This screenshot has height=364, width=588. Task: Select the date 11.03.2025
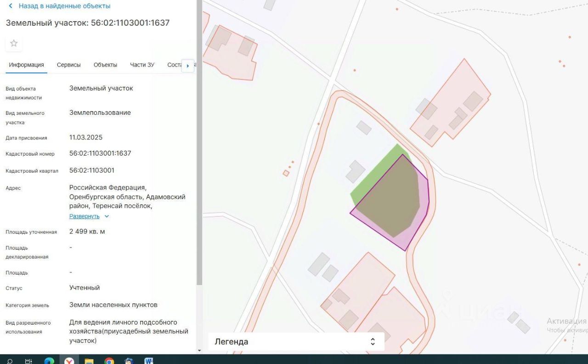pyautogui.click(x=86, y=137)
